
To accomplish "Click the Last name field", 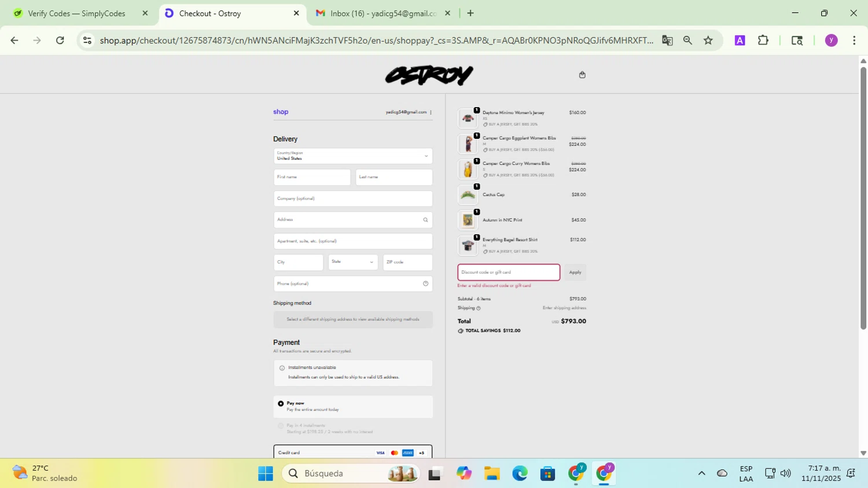I will (x=394, y=177).
